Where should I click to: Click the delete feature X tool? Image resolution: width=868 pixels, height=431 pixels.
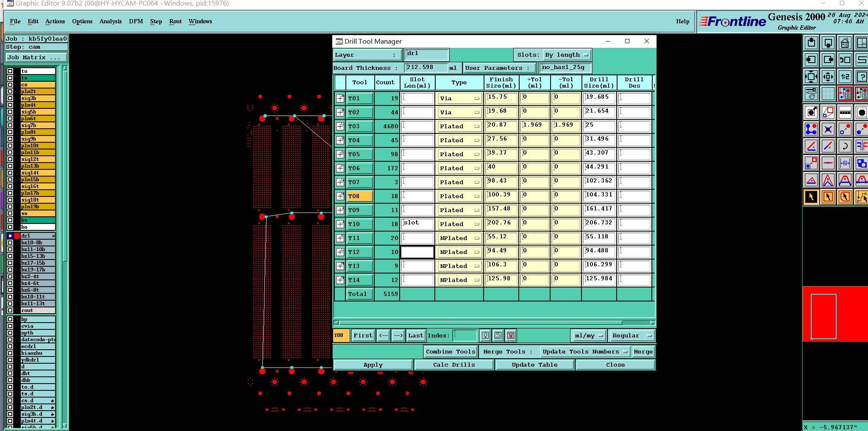pyautogui.click(x=828, y=129)
